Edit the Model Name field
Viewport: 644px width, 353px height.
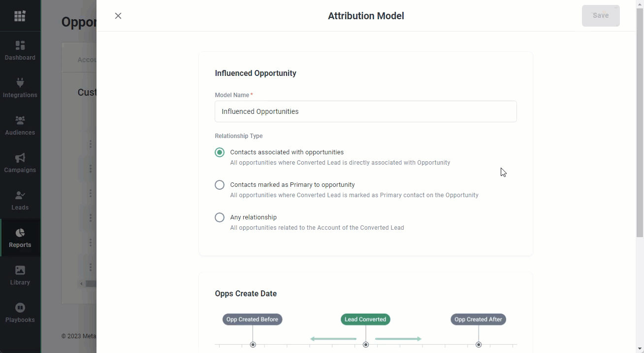(365, 111)
